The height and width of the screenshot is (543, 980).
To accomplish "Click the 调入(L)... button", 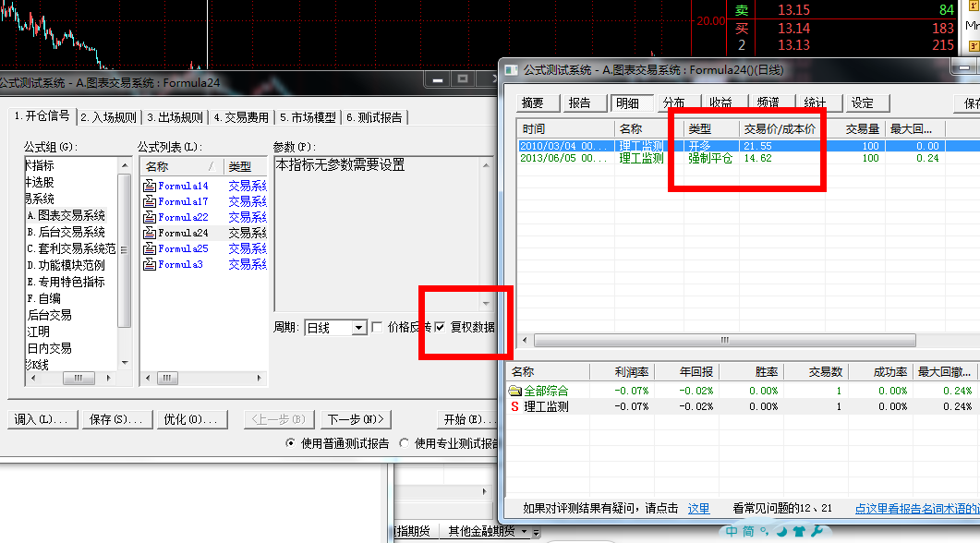I will pyautogui.click(x=42, y=419).
